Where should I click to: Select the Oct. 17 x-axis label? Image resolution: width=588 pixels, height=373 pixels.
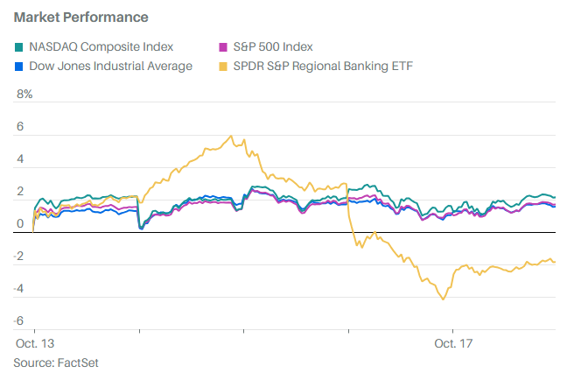453,344
